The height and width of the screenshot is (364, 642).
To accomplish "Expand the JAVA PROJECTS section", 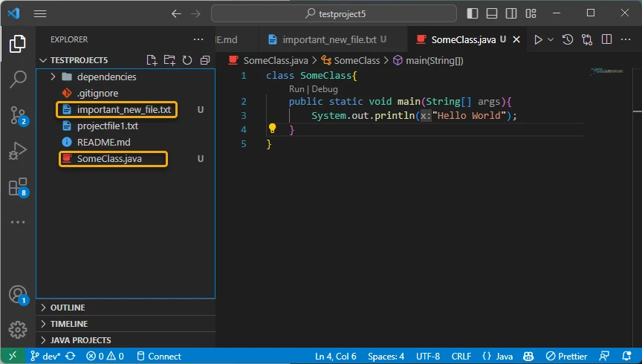I will (x=126, y=340).
